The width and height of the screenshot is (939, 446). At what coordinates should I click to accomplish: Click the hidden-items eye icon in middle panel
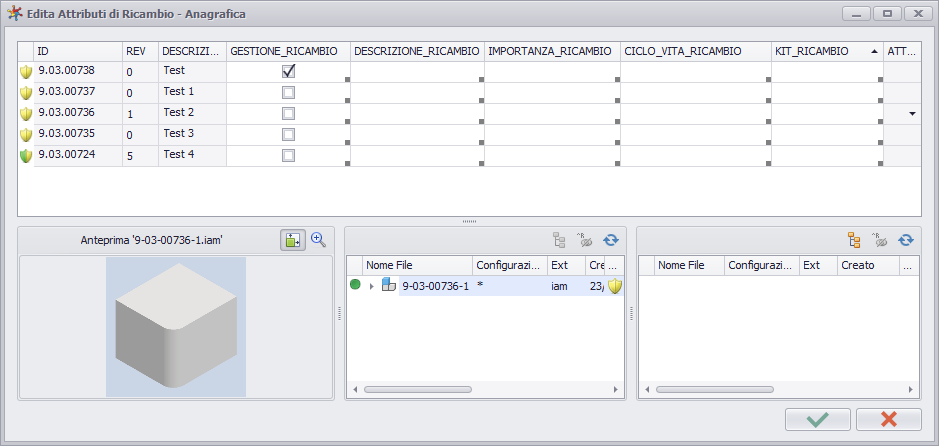pos(584,240)
